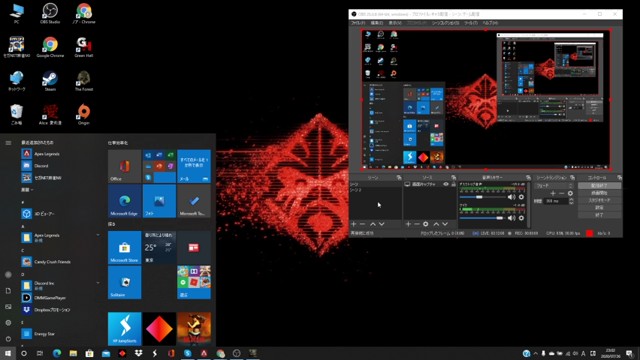
Task: Open Steam desktop shortcut
Action: pos(50,81)
